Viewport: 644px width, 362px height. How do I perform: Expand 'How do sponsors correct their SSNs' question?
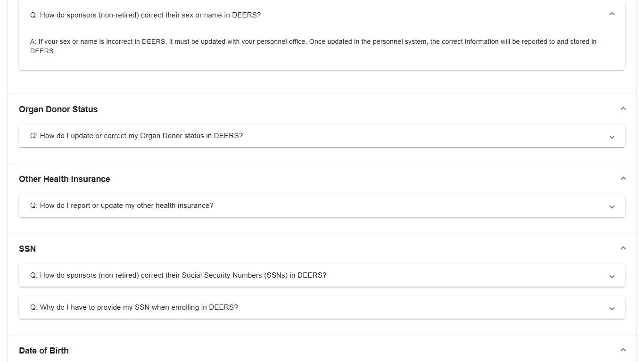pos(178,275)
